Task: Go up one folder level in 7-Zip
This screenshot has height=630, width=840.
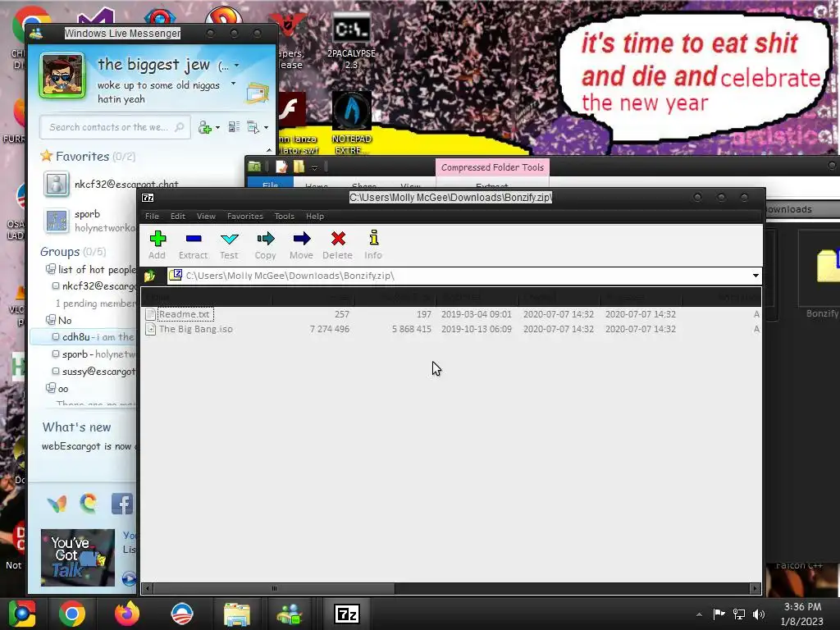Action: click(x=150, y=276)
